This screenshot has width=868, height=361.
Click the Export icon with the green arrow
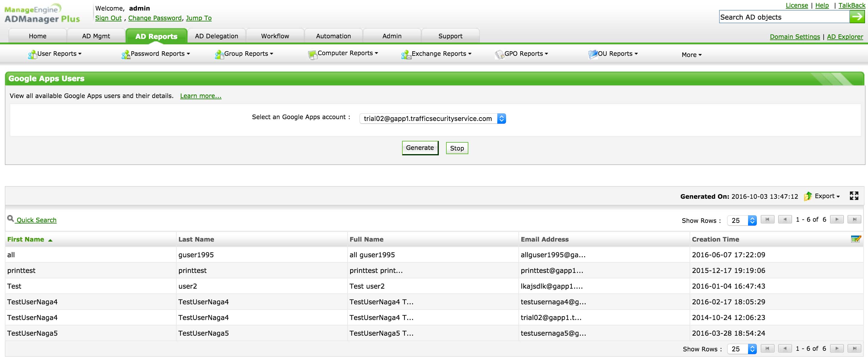pos(808,196)
